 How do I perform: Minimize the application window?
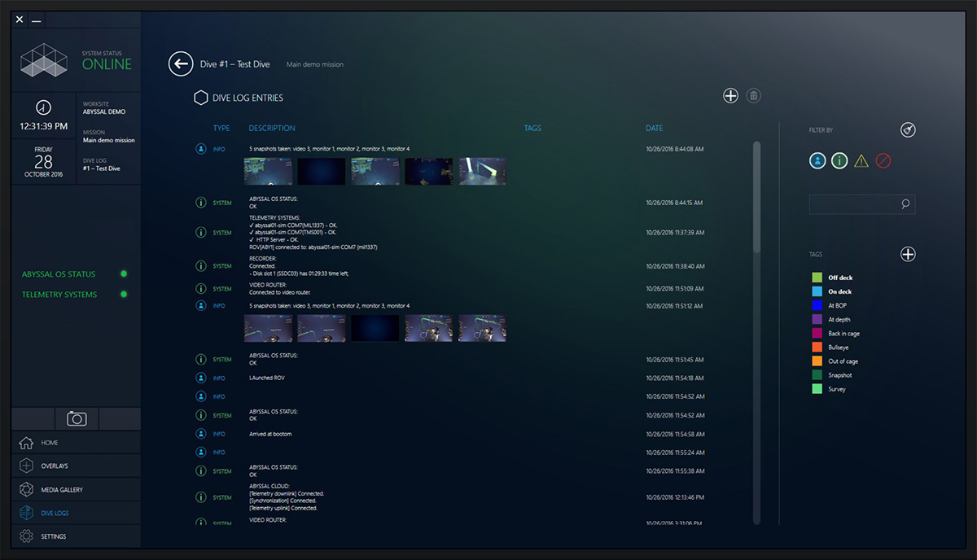[36, 20]
